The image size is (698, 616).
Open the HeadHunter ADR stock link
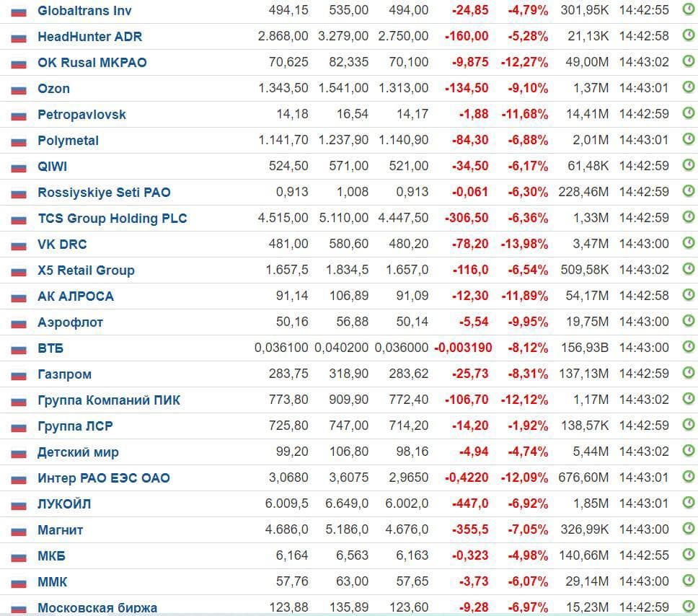tap(90, 37)
